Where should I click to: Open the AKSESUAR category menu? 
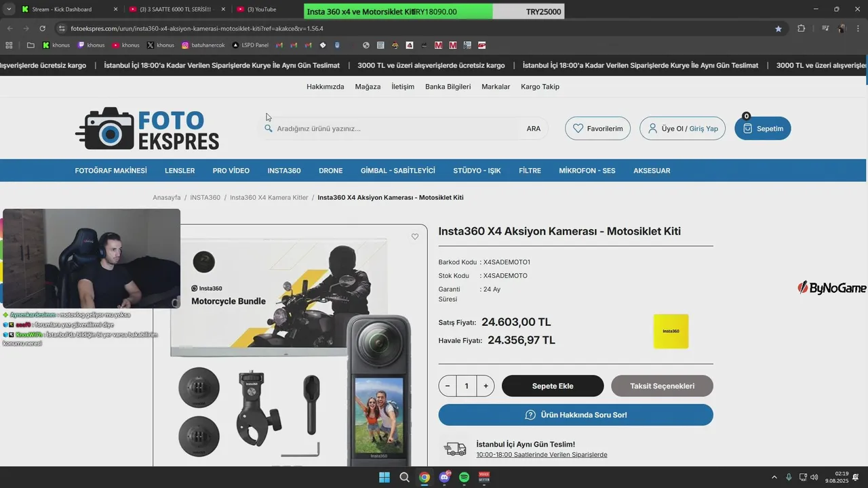[652, 171]
